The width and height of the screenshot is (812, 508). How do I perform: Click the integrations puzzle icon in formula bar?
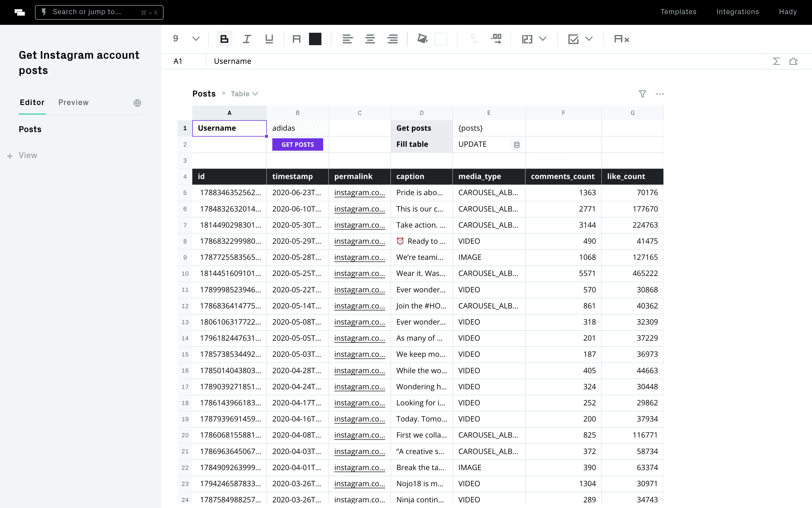coord(793,61)
